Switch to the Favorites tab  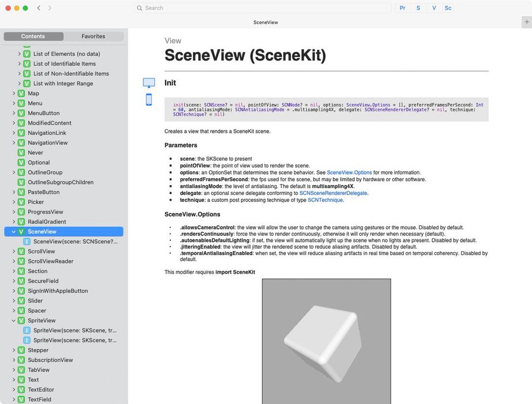coord(93,36)
